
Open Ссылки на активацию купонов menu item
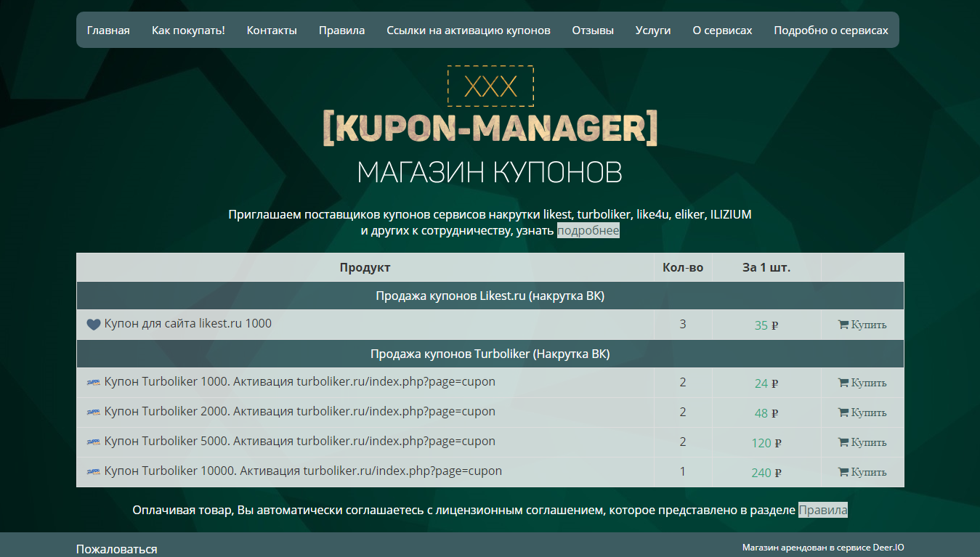pyautogui.click(x=469, y=30)
